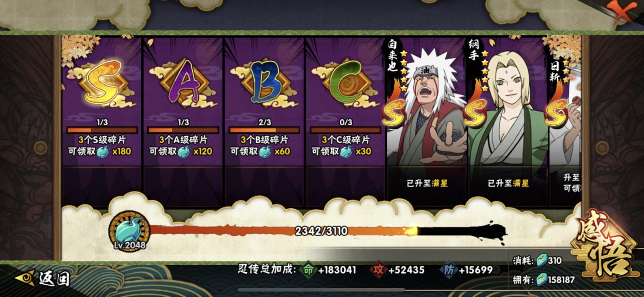Click the blue B rank badge
This screenshot has height=297, width=644.
[264, 84]
